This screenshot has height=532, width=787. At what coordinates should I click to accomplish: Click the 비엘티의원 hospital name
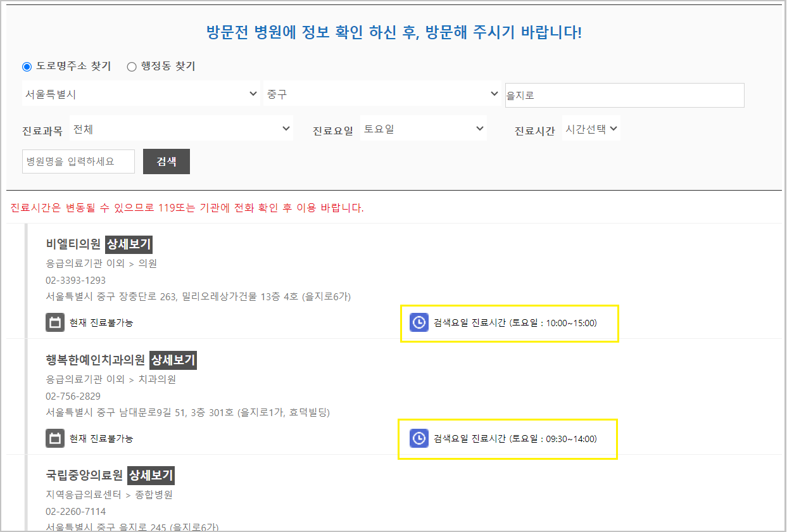click(72, 244)
